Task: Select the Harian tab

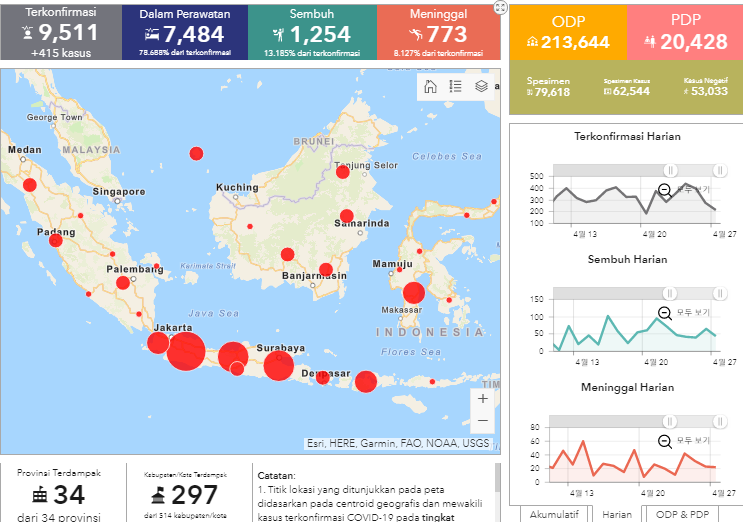Action: pyautogui.click(x=619, y=514)
